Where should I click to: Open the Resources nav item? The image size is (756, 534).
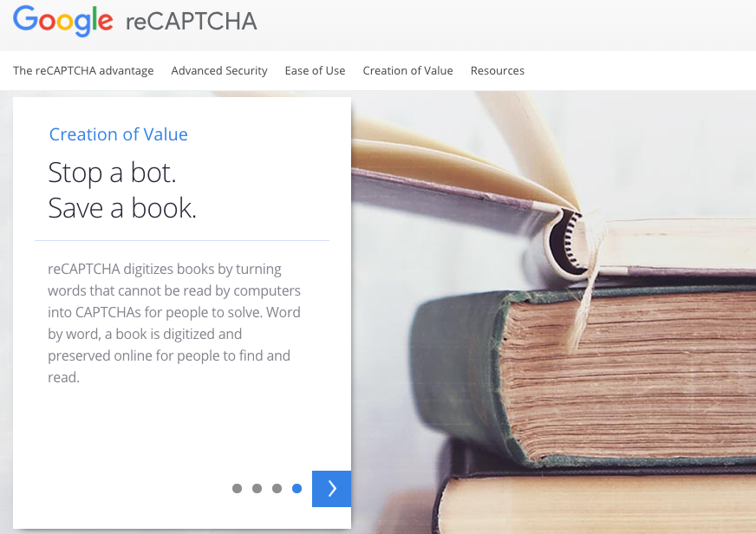coord(498,70)
